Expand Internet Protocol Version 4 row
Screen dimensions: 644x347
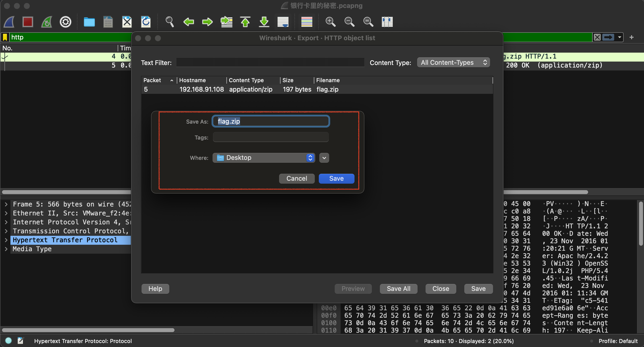coord(6,222)
